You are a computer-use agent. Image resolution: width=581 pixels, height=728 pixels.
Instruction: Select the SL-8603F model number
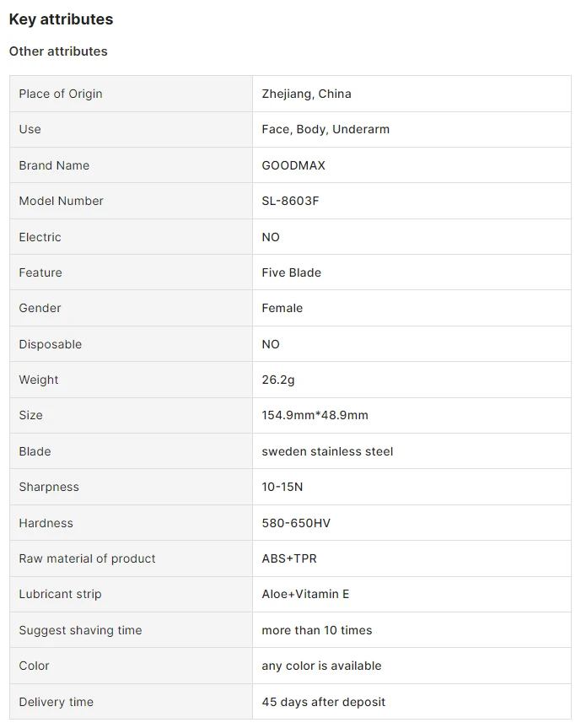click(290, 201)
